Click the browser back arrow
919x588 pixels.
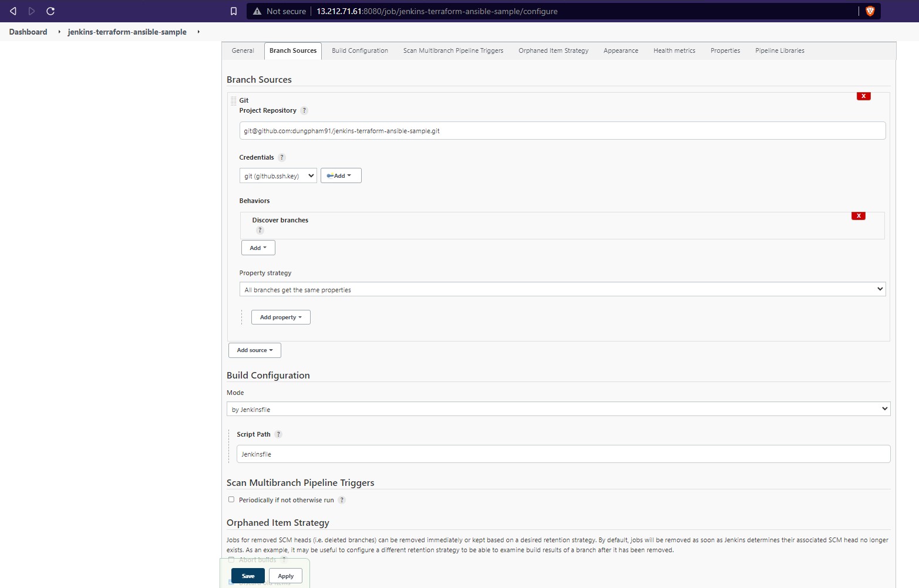pyautogui.click(x=13, y=11)
